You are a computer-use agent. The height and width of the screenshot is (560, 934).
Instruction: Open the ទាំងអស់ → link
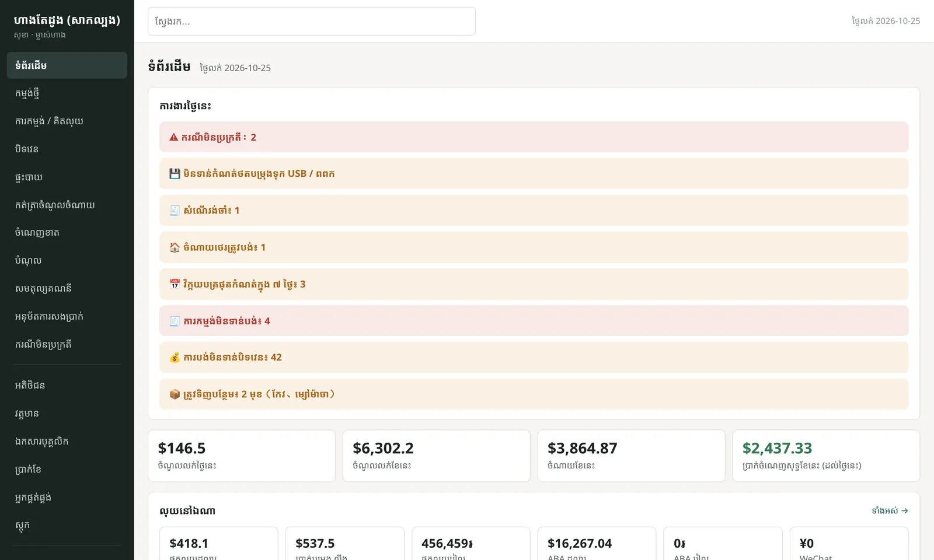[x=890, y=511]
